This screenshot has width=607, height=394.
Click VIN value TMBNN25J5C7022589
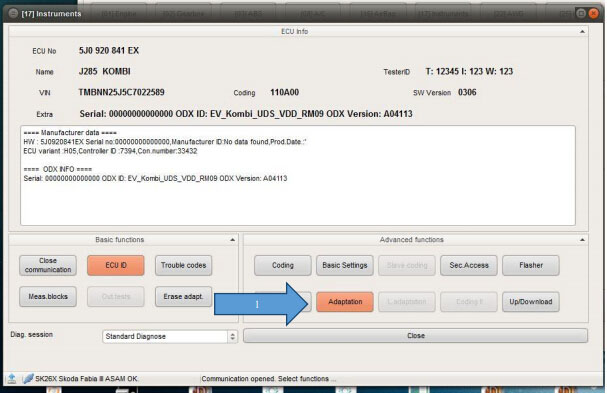point(122,93)
